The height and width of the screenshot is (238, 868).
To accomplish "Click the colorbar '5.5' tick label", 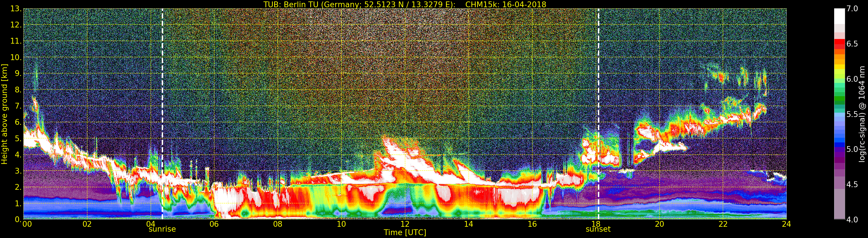I will coord(852,114).
